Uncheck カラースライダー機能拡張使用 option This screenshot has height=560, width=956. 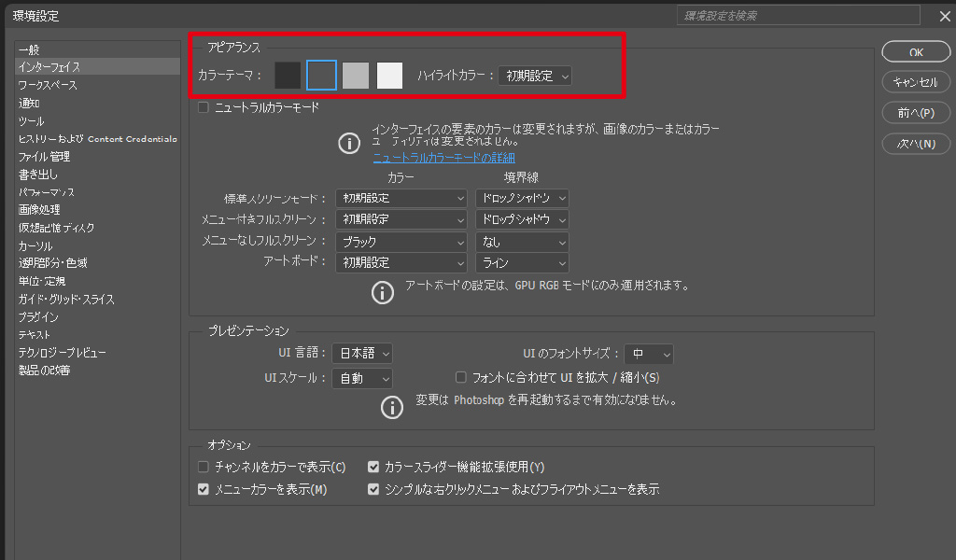pyautogui.click(x=373, y=467)
